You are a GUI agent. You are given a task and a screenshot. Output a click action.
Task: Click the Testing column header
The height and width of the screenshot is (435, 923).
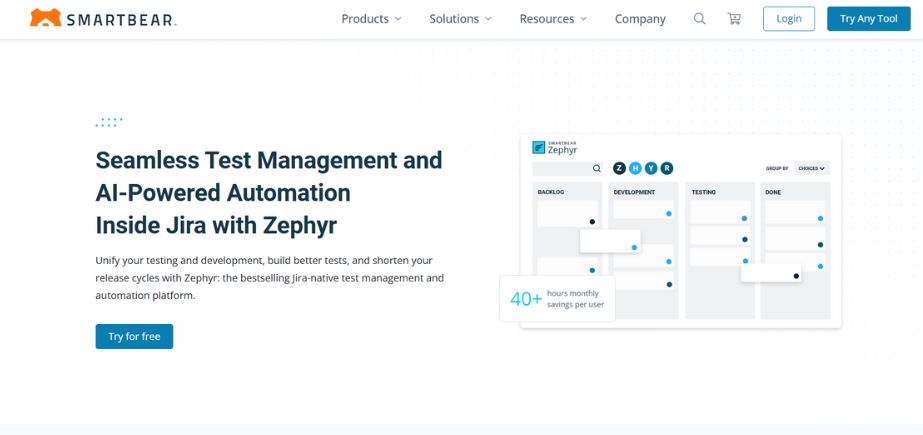point(703,192)
